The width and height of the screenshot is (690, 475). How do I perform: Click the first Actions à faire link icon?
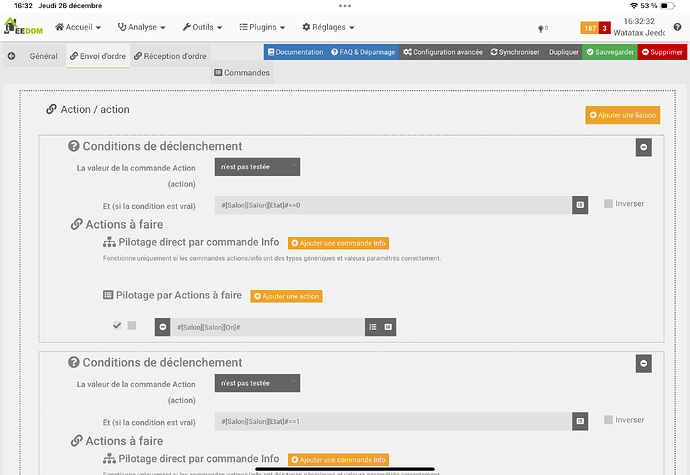pos(77,225)
